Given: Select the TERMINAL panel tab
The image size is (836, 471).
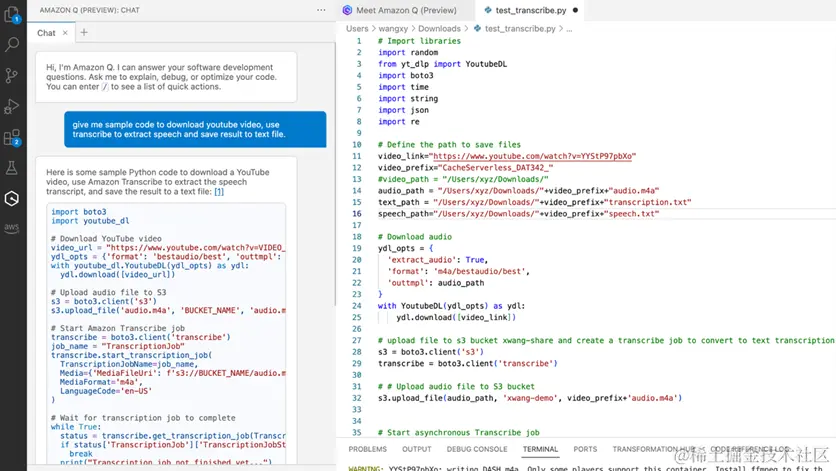Looking at the screenshot, I should pos(540,449).
